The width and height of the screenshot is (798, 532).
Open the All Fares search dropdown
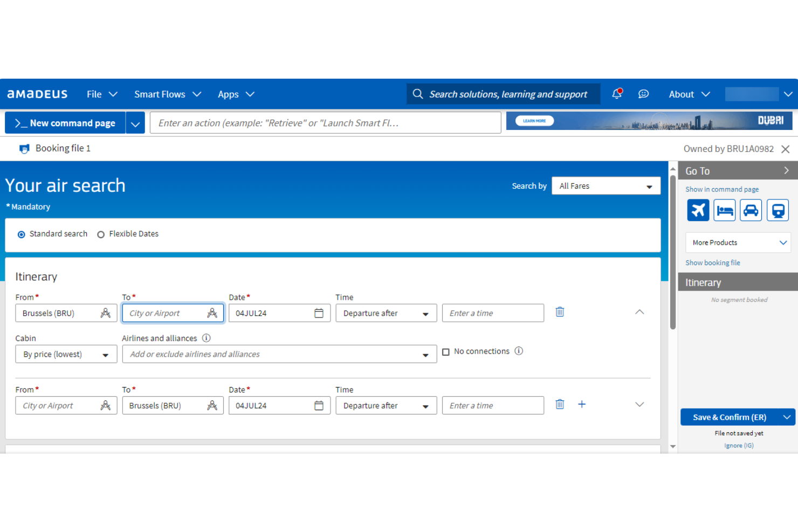[x=606, y=185]
